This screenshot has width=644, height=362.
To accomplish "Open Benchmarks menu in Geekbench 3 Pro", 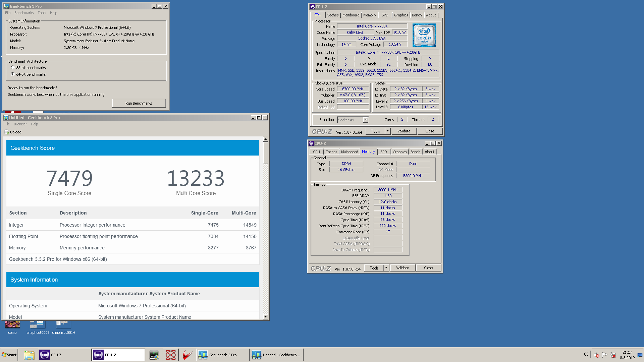I will coord(24,13).
